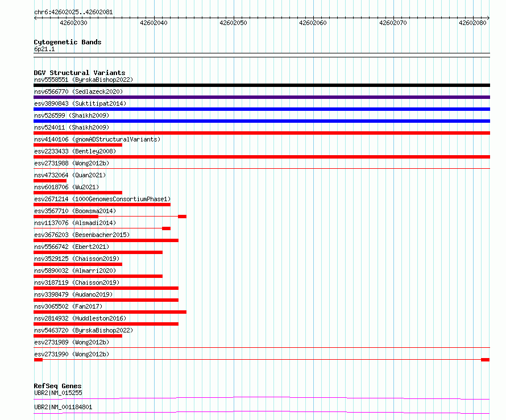Select the red nsv5890032 variant bar
Image resolution: width=506 pixels, height=420 pixels.
tap(98, 276)
